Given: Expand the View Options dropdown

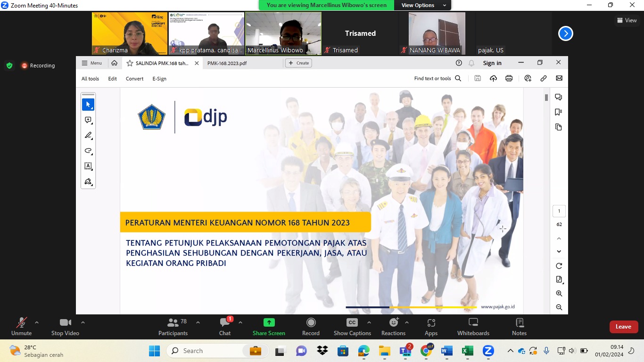Looking at the screenshot, I should [x=423, y=5].
